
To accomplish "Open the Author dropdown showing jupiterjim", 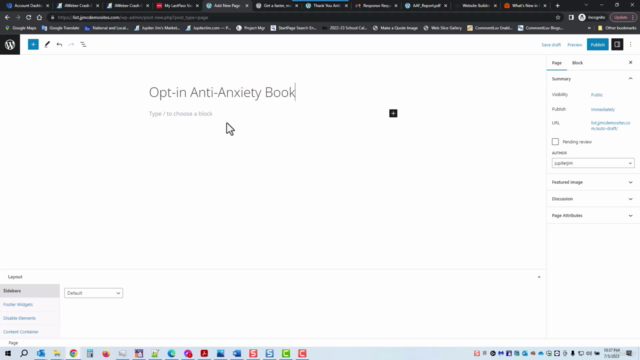I will [593, 163].
